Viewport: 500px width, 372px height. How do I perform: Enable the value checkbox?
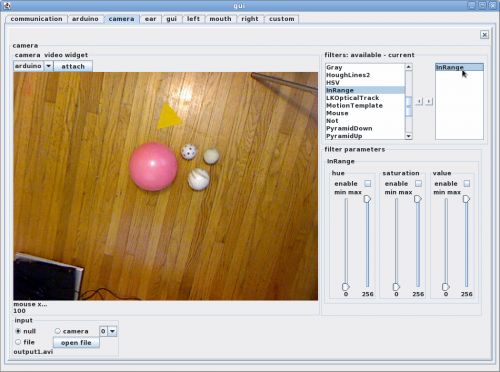[x=467, y=183]
